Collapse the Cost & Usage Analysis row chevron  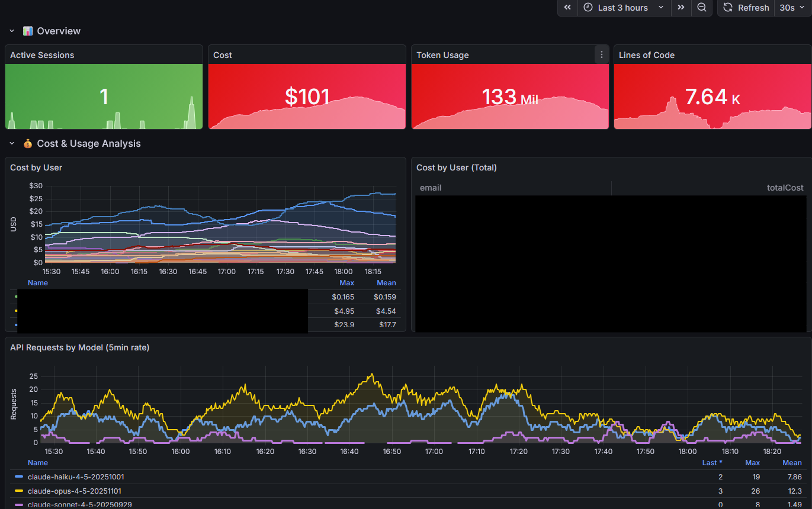12,143
